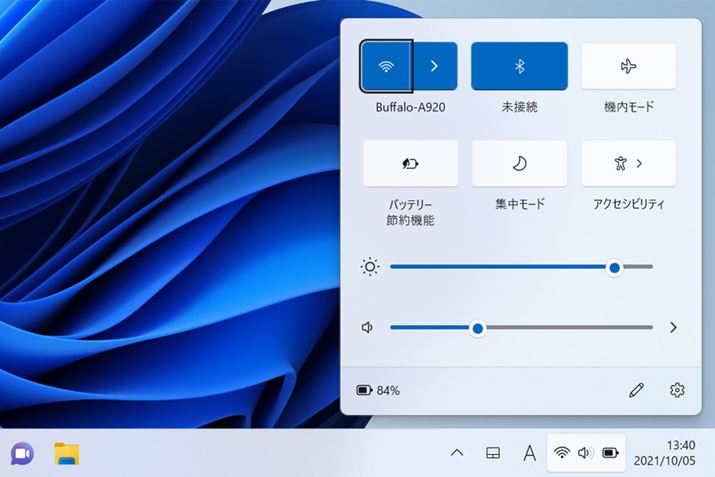Toggle the Bluetooth quick setting
Image resolution: width=715 pixels, height=477 pixels.
click(x=519, y=66)
